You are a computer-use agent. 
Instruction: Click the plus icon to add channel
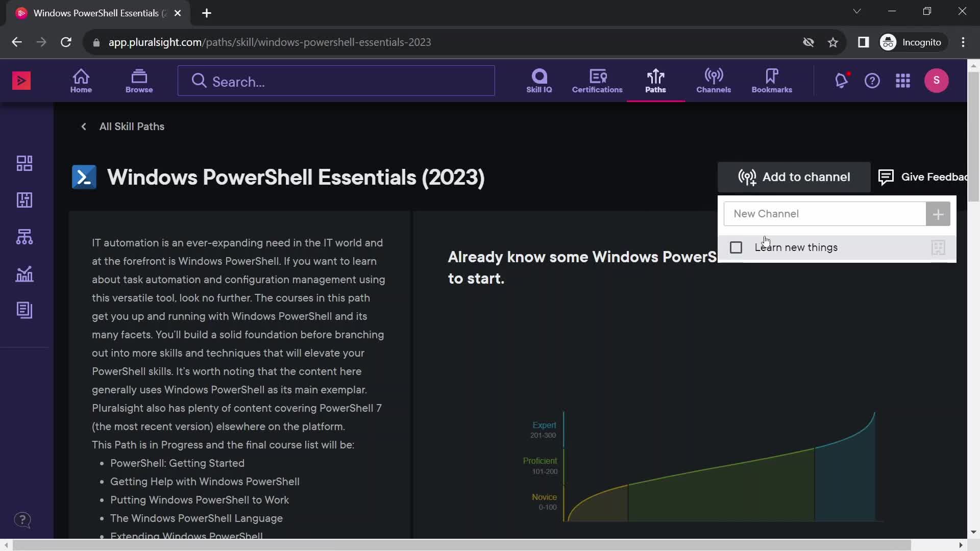pos(939,214)
